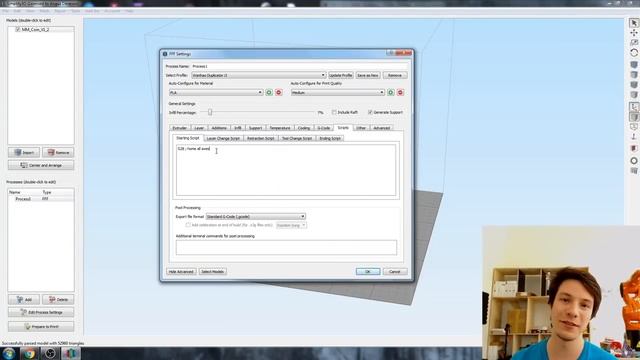Screen dimensions: 640x360
Task: Open the Ending Script sub-tab
Action: click(x=330, y=138)
